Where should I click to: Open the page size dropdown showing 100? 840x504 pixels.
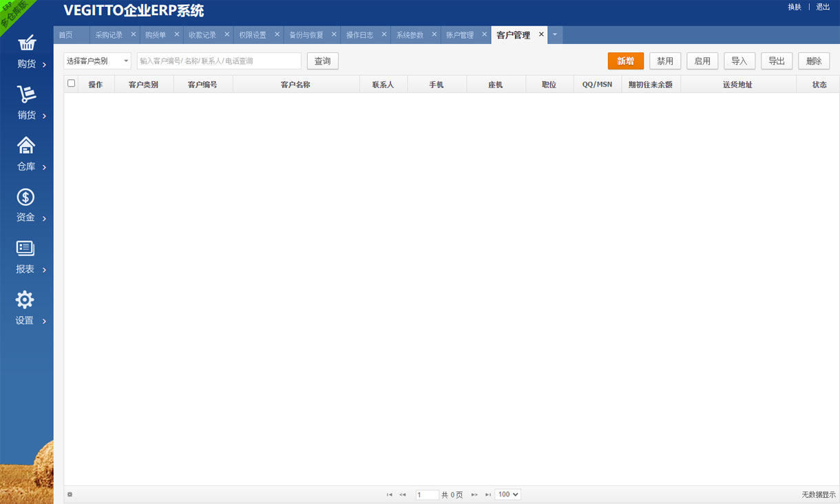pyautogui.click(x=508, y=494)
